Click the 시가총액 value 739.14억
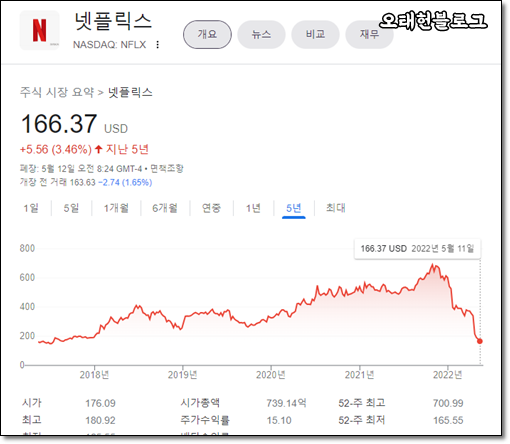This screenshot has height=444, width=510. pyautogui.click(x=286, y=403)
